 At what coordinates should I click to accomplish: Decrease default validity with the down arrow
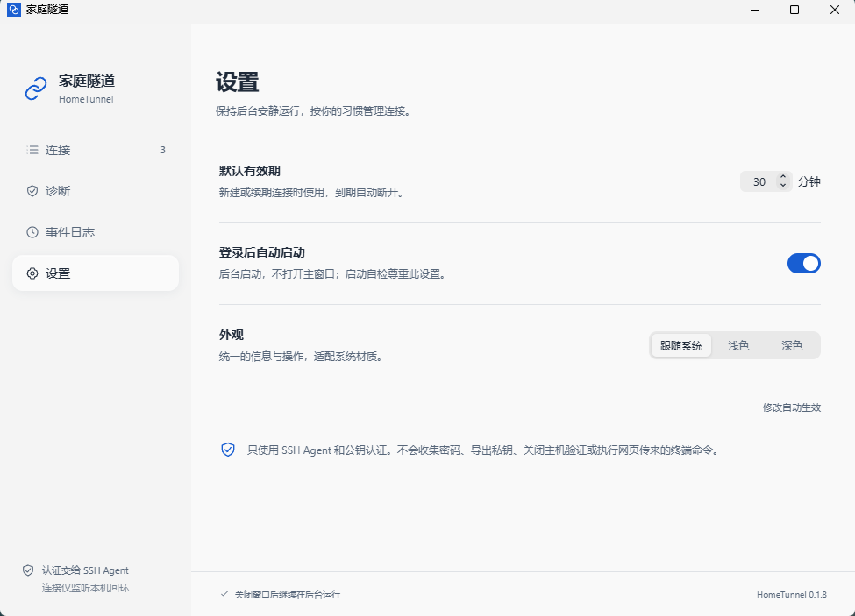coord(783,186)
